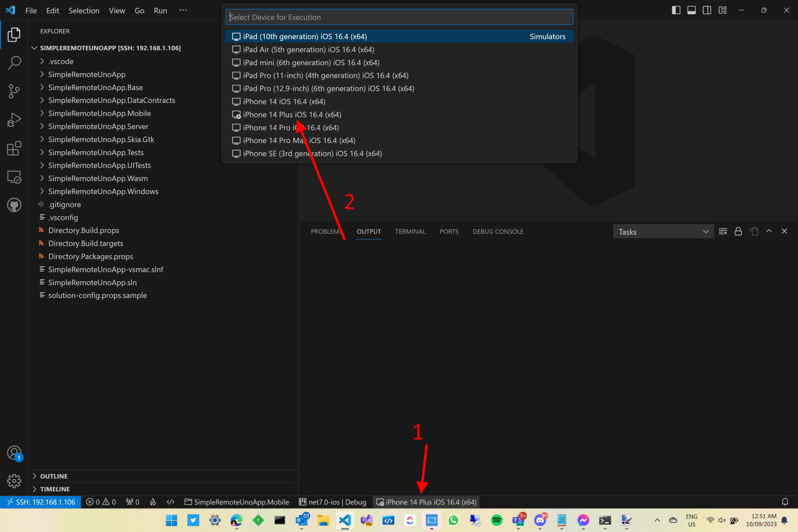Open the Run menu
This screenshot has height=532, width=798.
(x=160, y=10)
